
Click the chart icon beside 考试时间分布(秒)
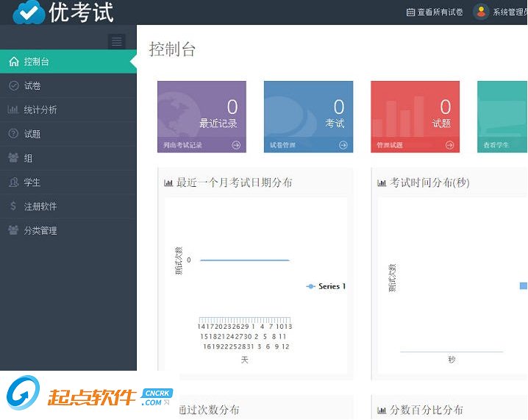point(382,183)
